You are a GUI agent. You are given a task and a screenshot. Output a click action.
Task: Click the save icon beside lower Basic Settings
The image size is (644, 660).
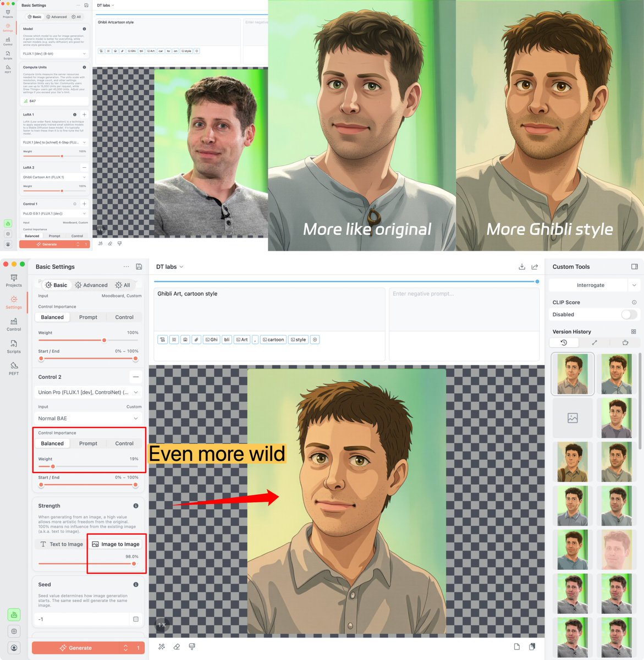[139, 267]
